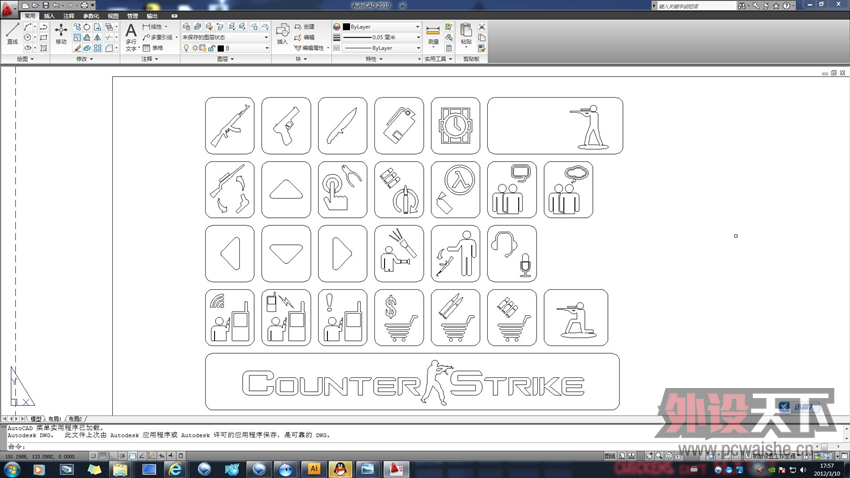
Task: Toggle Dynamic Input in status bar
Action: click(161, 456)
